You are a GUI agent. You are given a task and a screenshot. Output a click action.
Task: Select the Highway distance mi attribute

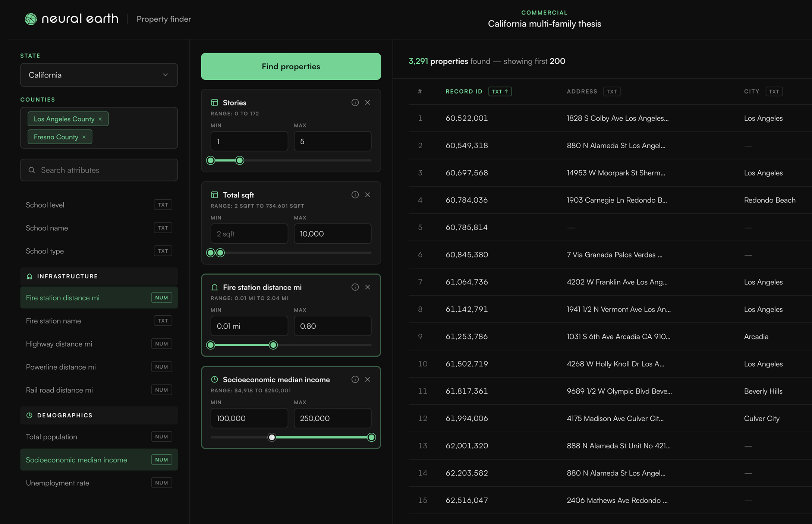coord(99,344)
